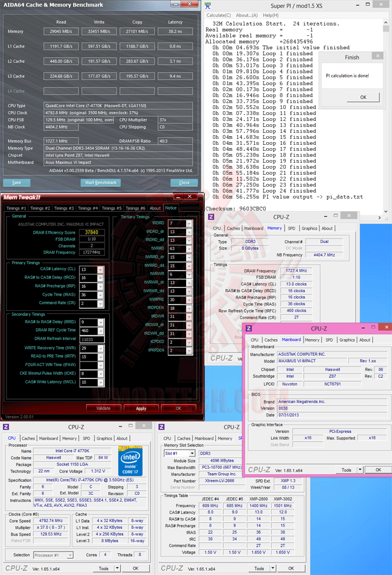Open About tab in pink CPU-Z Mainboard window
This screenshot has height=575, width=392.
(x=364, y=340)
